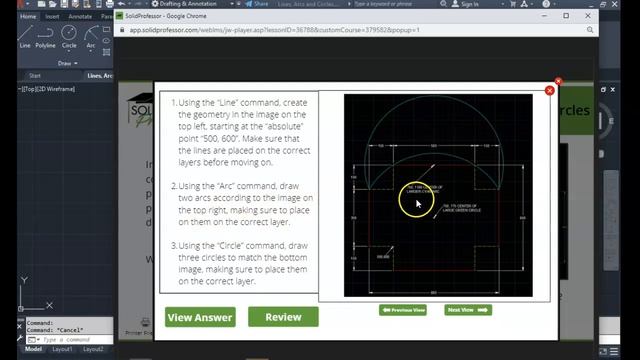Open the Drafting & Annotation workspace dropdown
Screen dimensions: 640x360
pyautogui.click(x=232, y=4)
